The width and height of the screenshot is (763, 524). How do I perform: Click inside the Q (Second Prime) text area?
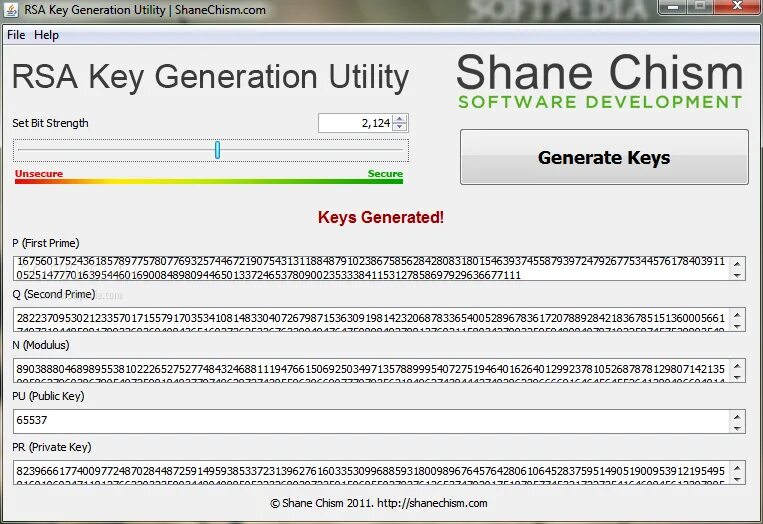point(372,319)
